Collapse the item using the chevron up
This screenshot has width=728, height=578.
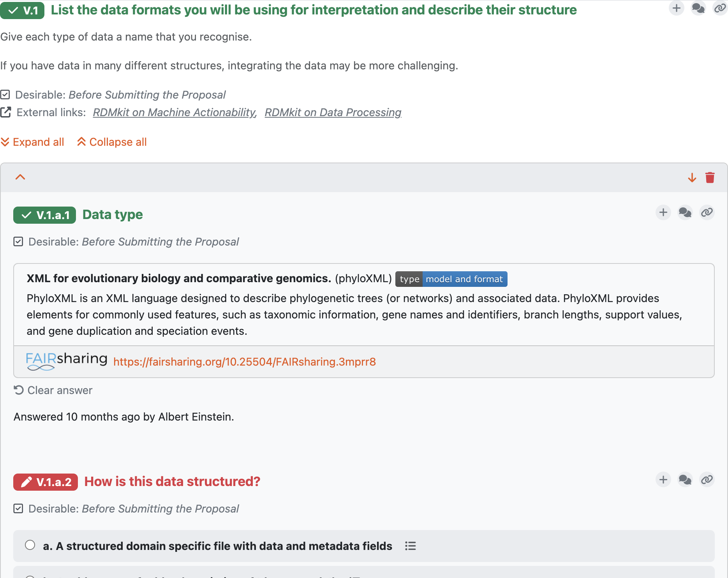coord(20,177)
